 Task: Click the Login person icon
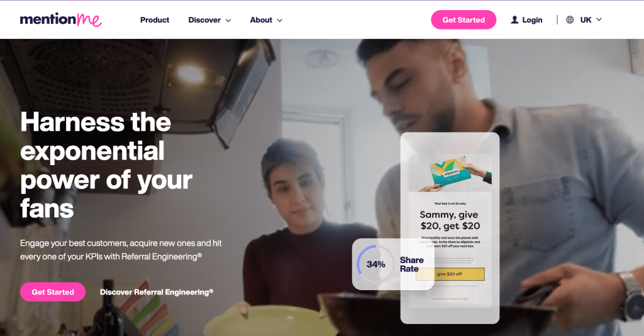pos(514,19)
